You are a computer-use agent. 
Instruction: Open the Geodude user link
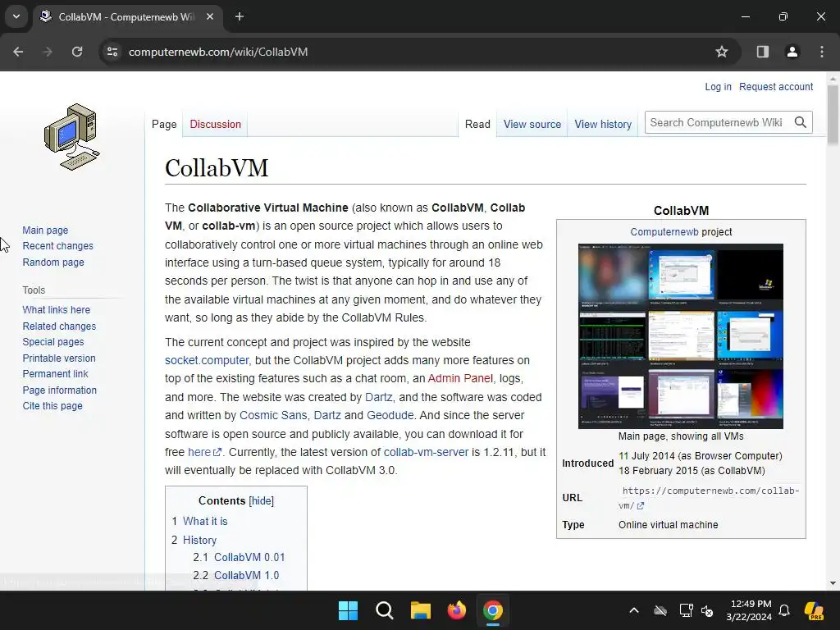pyautogui.click(x=390, y=415)
